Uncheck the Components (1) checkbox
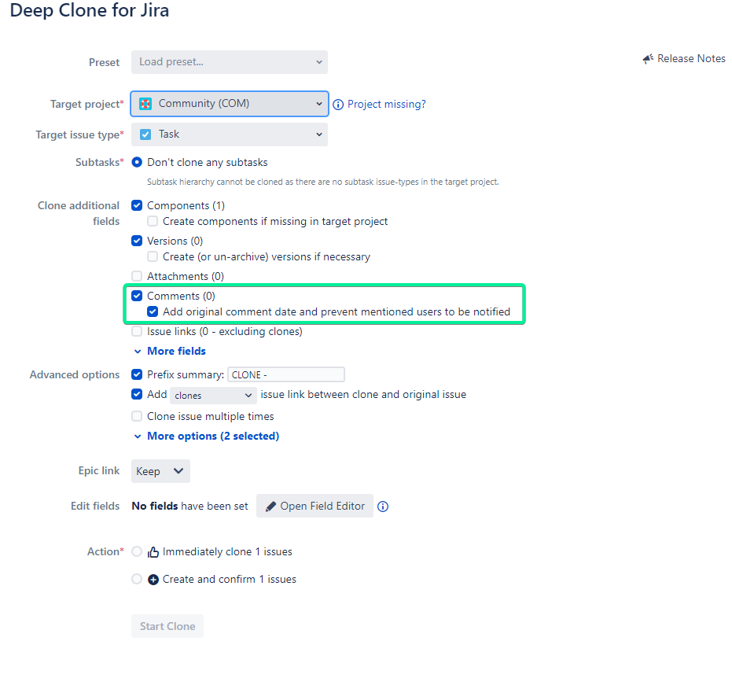This screenshot has width=732, height=700. pos(137,205)
